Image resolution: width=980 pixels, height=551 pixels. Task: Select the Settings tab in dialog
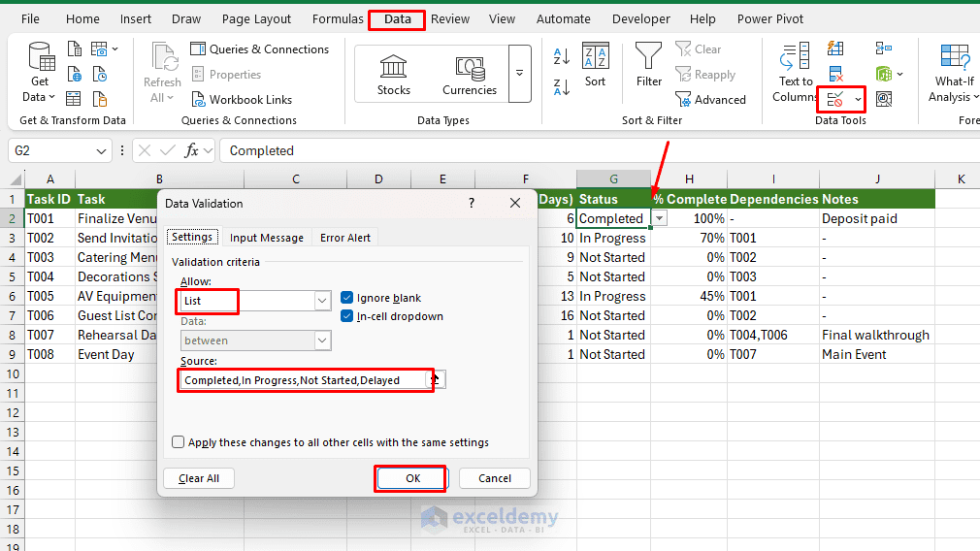[x=192, y=237]
